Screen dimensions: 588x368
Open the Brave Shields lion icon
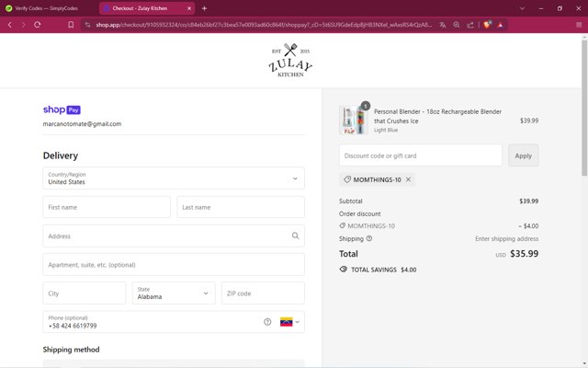tap(487, 25)
